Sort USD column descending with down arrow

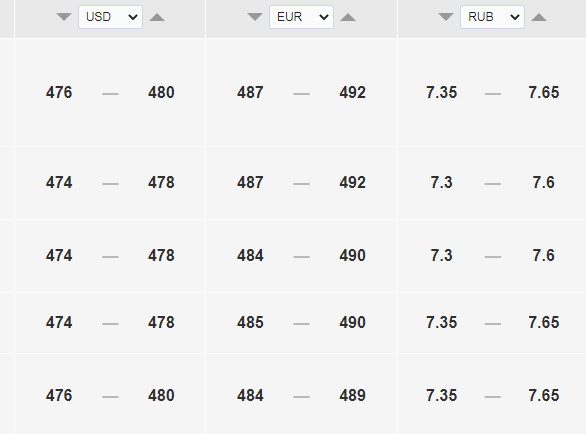point(64,17)
